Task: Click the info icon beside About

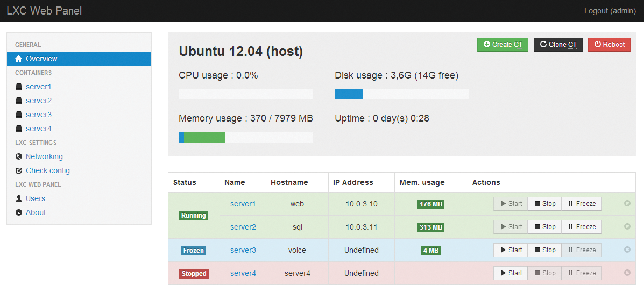Action: coord(19,212)
